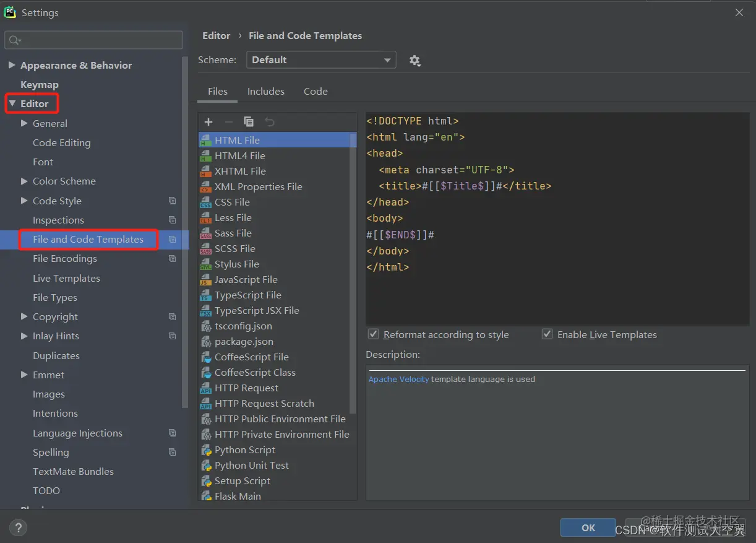Select HTTP Request Scratch template
Image resolution: width=756 pixels, height=543 pixels.
point(264,403)
